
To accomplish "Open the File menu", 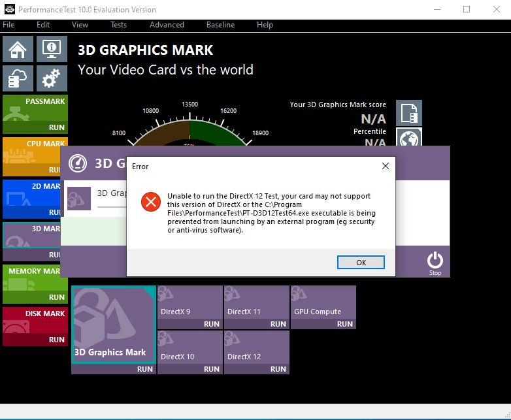I will coord(8,25).
